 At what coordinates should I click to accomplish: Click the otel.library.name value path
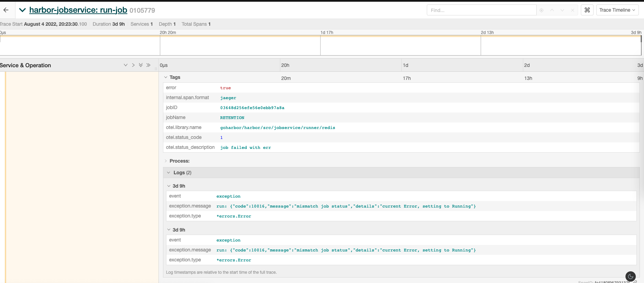point(278,128)
